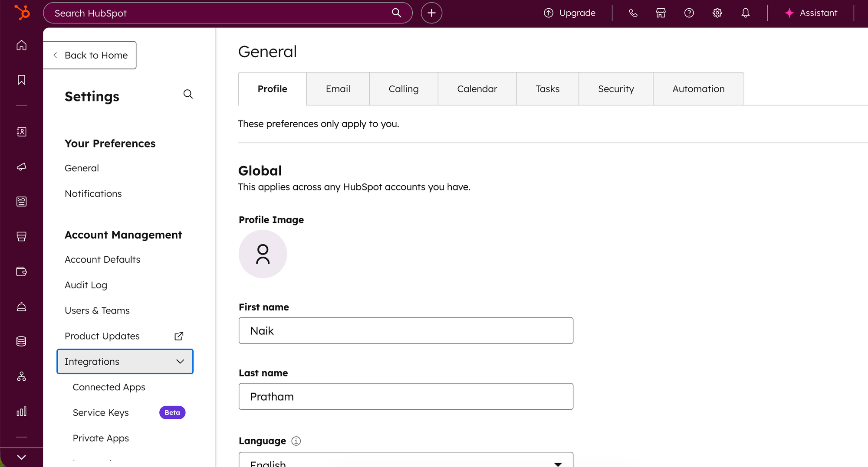The image size is (868, 467).
Task: Click the plus create button
Action: (x=431, y=13)
